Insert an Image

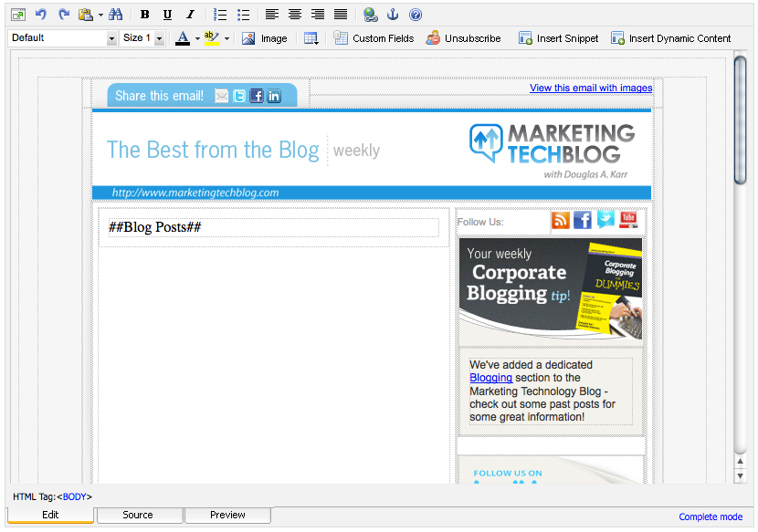tap(265, 38)
